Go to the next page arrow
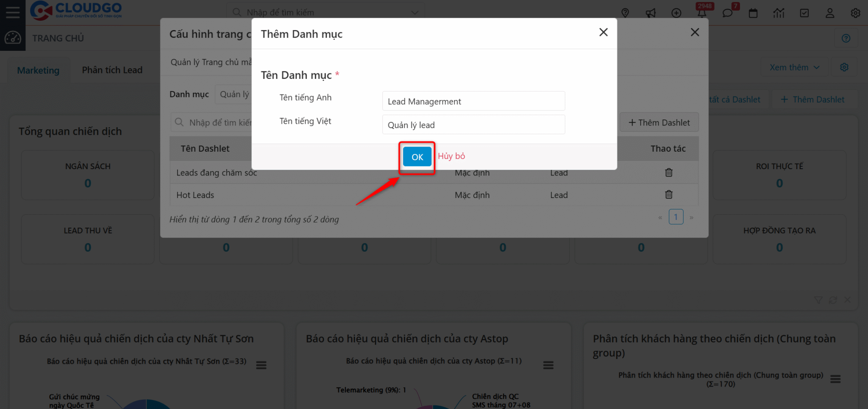Viewport: 868px width, 409px height. pyautogui.click(x=691, y=217)
